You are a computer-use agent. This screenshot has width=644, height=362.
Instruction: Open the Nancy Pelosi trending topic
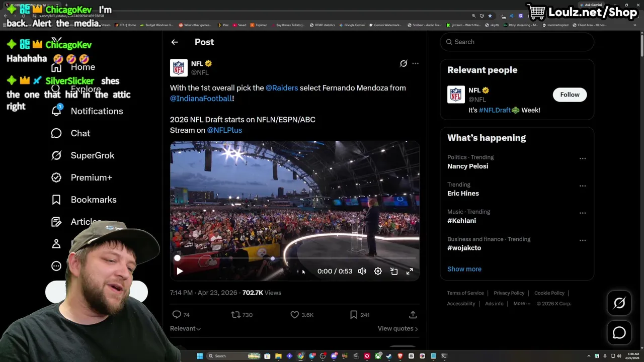[x=467, y=166]
